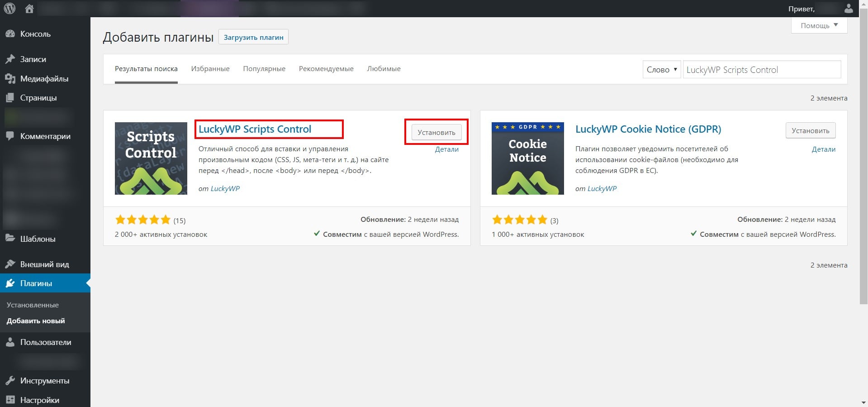Open Детали link for Cookie Notice
This screenshot has width=868, height=407.
point(823,149)
